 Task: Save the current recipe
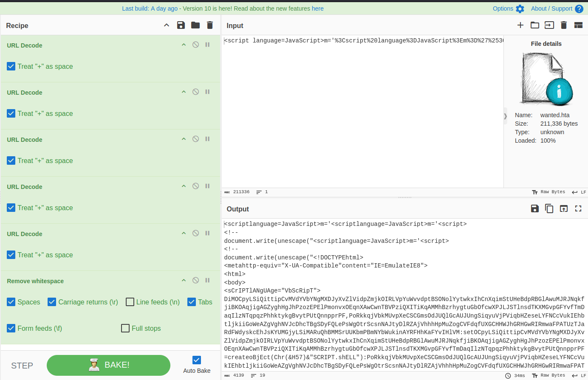181,25
